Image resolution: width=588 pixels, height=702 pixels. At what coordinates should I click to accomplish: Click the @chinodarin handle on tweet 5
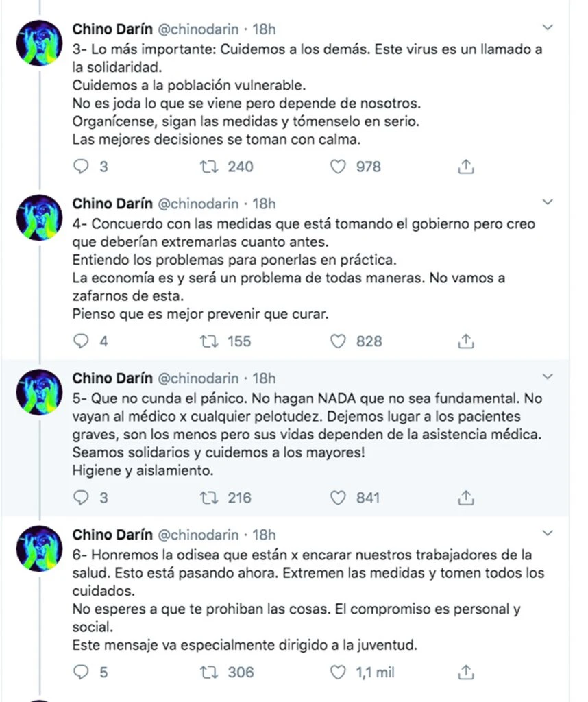[x=199, y=378]
